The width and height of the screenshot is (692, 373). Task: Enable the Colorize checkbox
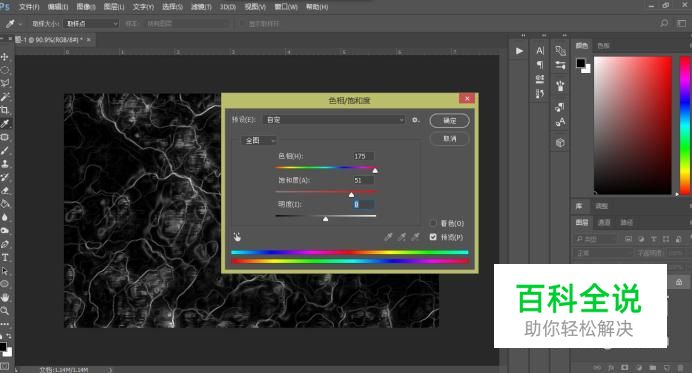(433, 223)
